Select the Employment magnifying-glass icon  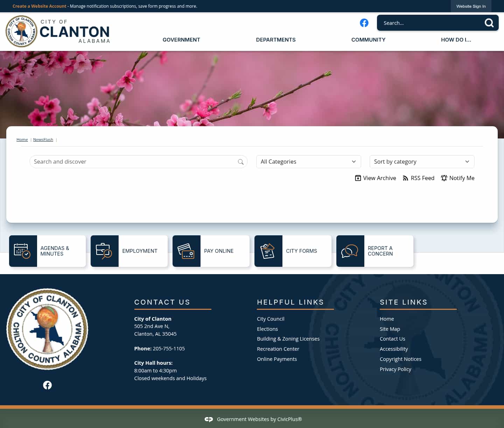[104, 251]
